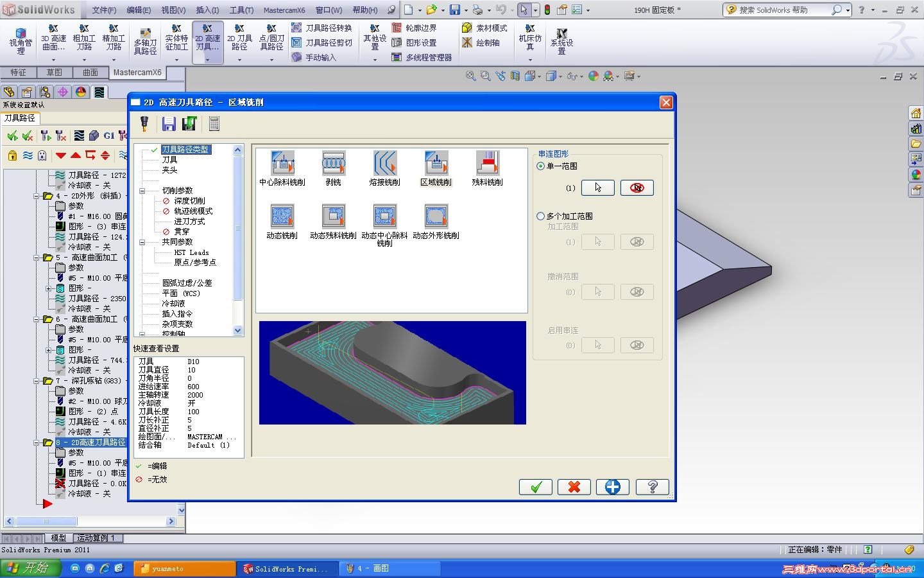The width and height of the screenshot is (924, 578).
Task: Open dialog help with question mark button
Action: pos(652,487)
